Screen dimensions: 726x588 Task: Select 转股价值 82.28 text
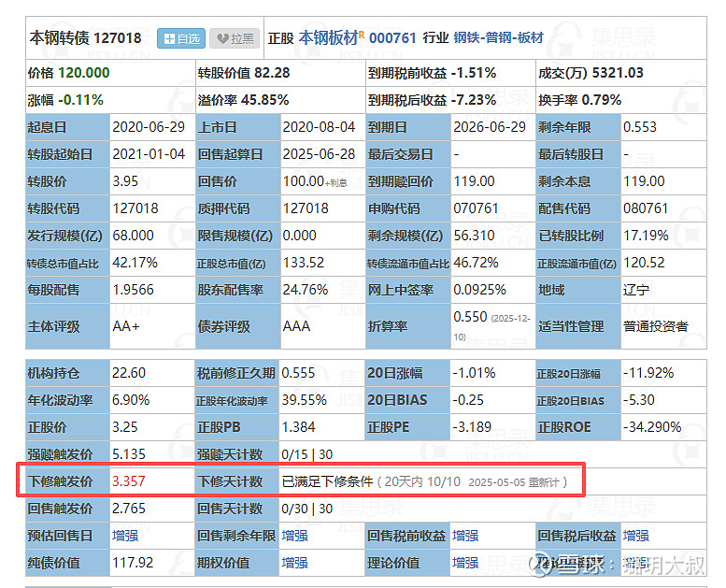[x=244, y=73]
